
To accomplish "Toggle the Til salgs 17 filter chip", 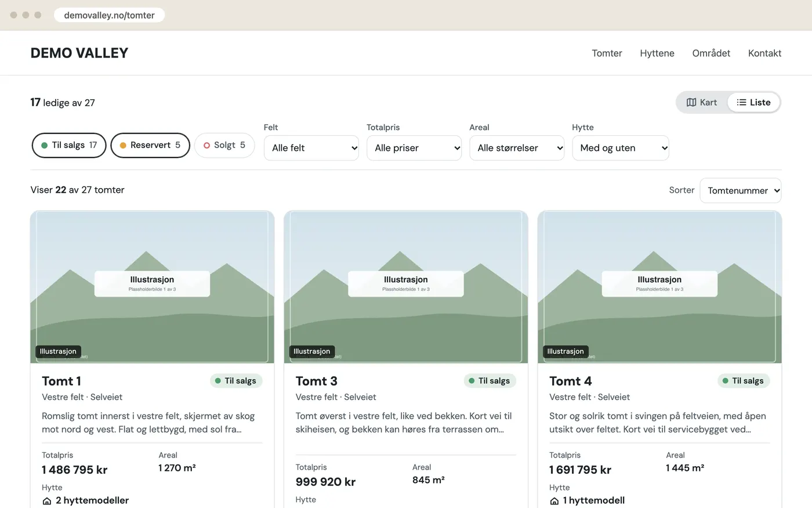I will point(69,145).
